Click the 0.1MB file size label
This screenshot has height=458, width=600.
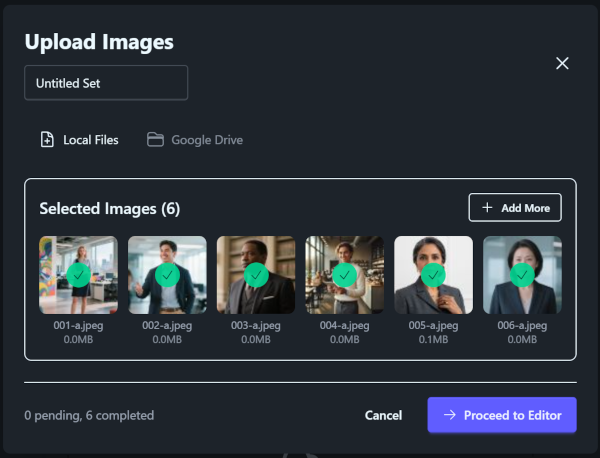(434, 339)
